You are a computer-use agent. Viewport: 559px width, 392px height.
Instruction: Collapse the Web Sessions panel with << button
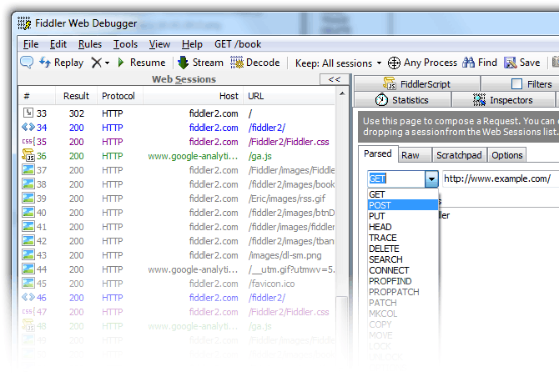(x=335, y=79)
